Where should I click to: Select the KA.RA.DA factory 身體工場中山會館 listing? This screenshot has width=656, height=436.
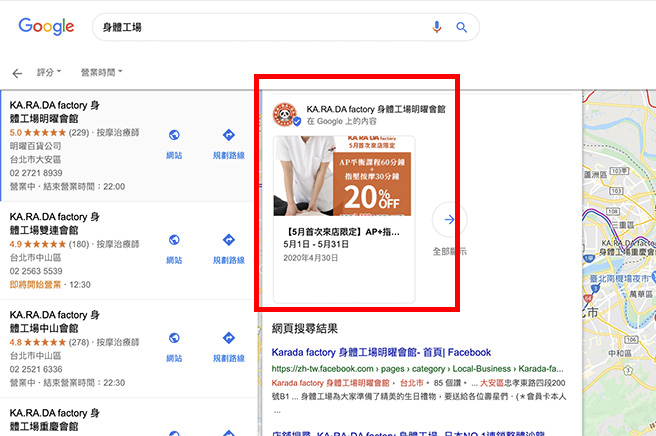(x=126, y=349)
